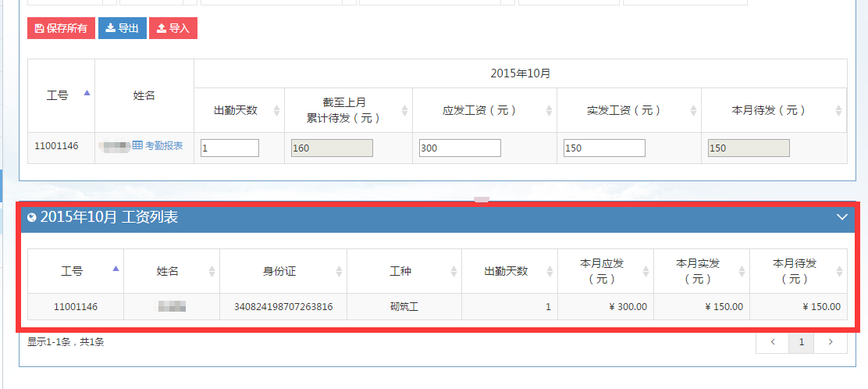Image resolution: width=868 pixels, height=389 pixels.
Task: Go to next page arrow
Action: click(831, 342)
